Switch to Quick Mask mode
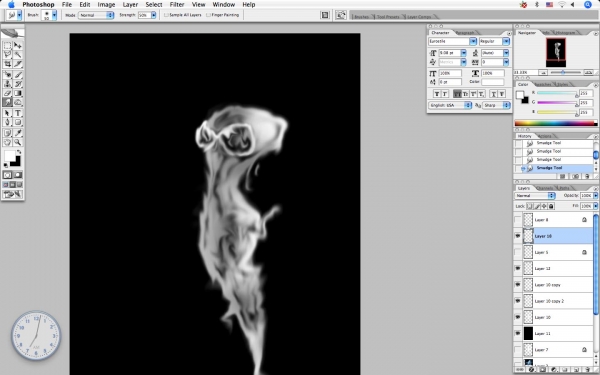Screen dimensions: 600x375 point(18,175)
